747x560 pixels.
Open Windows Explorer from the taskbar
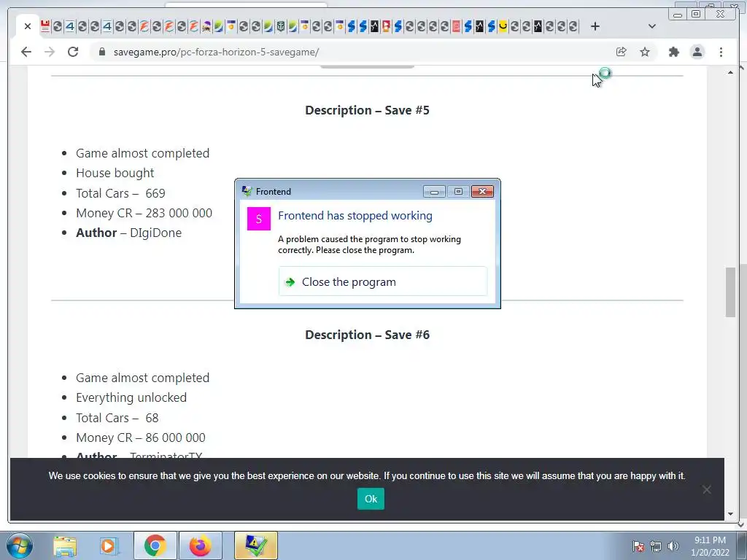[x=65, y=545]
